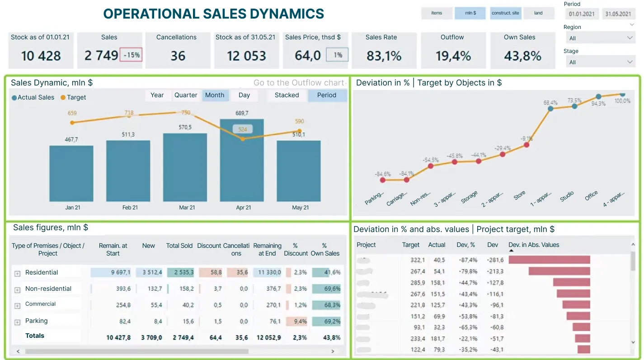Image resolution: width=644 pixels, height=360 pixels.
Task: Click the Sales Price 1% badge
Action: tap(337, 55)
